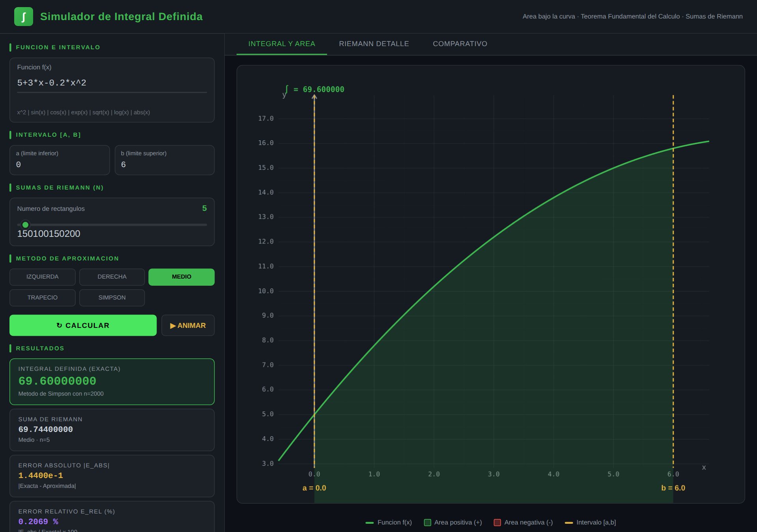757x532 pixels.
Task: Start the animation with ANIMAR
Action: 188,326
